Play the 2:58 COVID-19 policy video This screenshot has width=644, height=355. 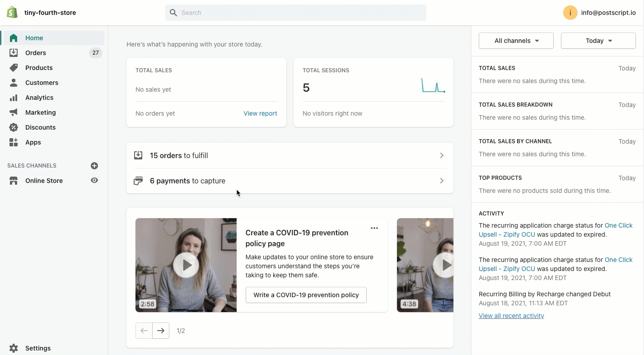pos(186,265)
